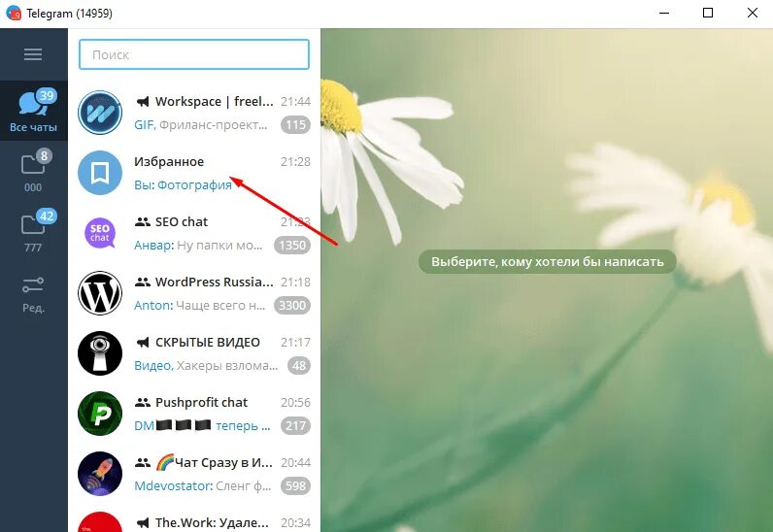Click the 598 unread badge

[x=295, y=485]
